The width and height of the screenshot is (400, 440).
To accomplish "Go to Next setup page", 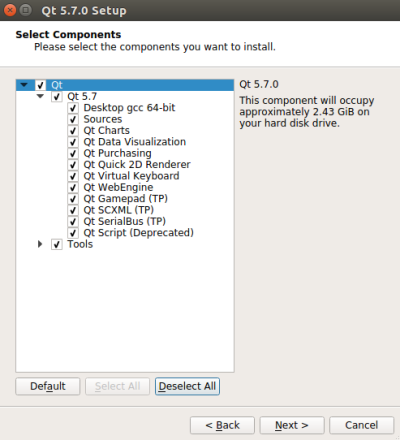I will (x=292, y=425).
